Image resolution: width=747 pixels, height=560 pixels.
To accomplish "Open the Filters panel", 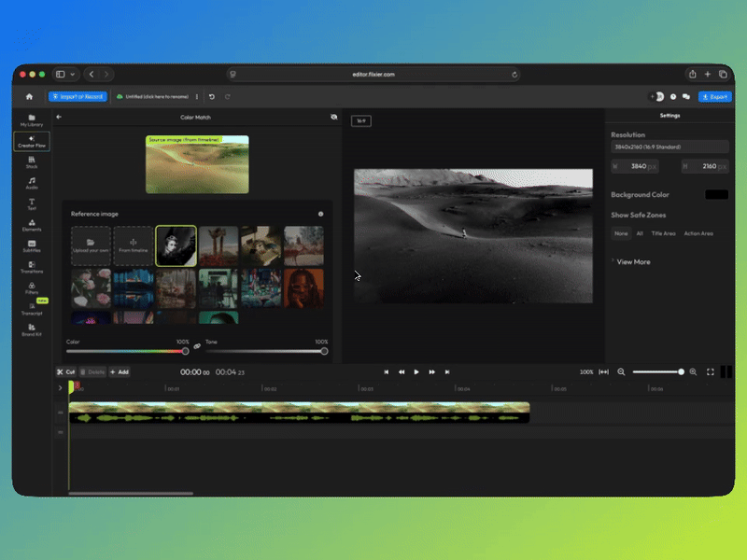I will (32, 288).
